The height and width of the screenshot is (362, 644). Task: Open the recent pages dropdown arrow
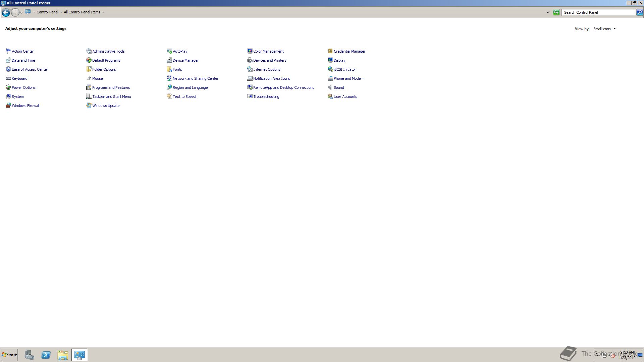[x=21, y=12]
